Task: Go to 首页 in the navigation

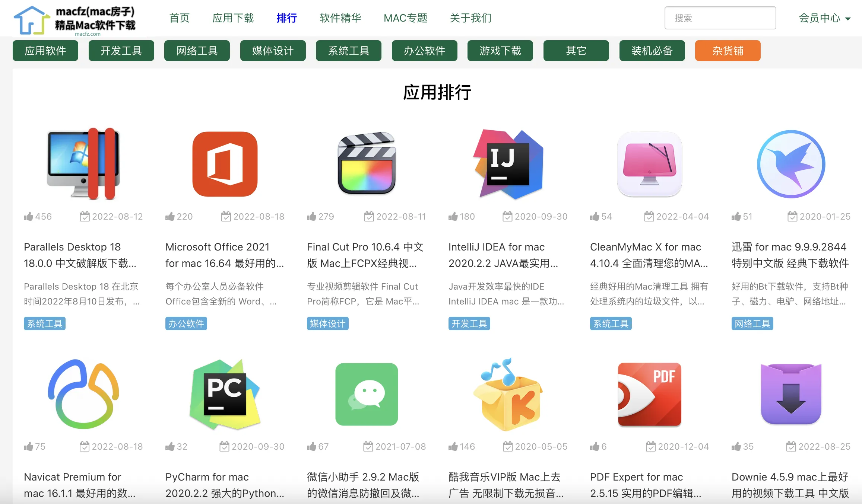Action: point(180,18)
